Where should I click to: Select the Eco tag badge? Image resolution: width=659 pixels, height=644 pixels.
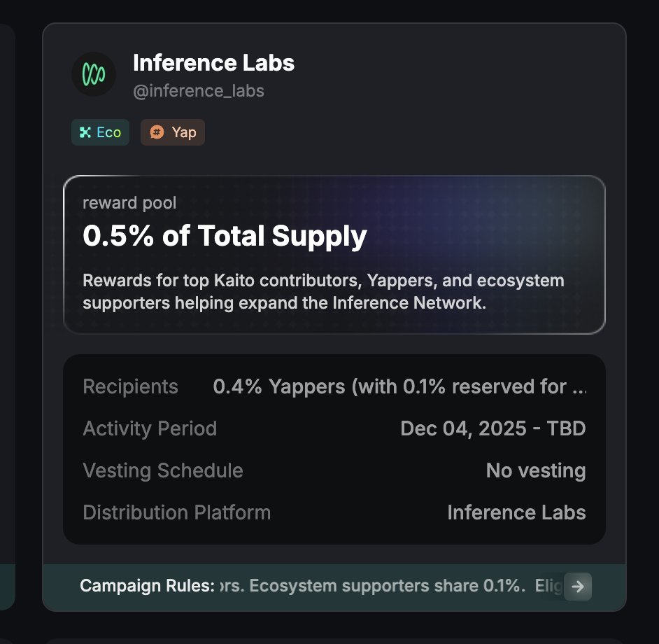pos(100,132)
